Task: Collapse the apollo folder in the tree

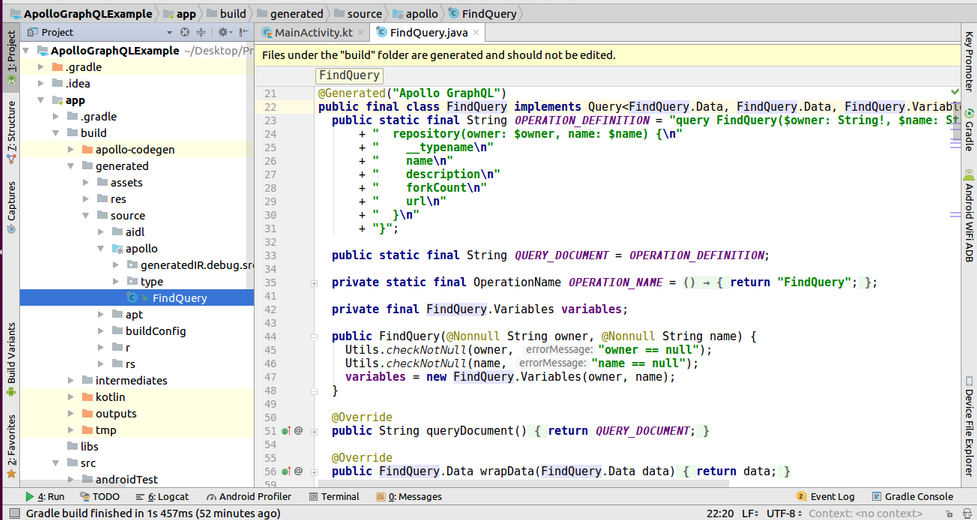Action: (x=102, y=249)
